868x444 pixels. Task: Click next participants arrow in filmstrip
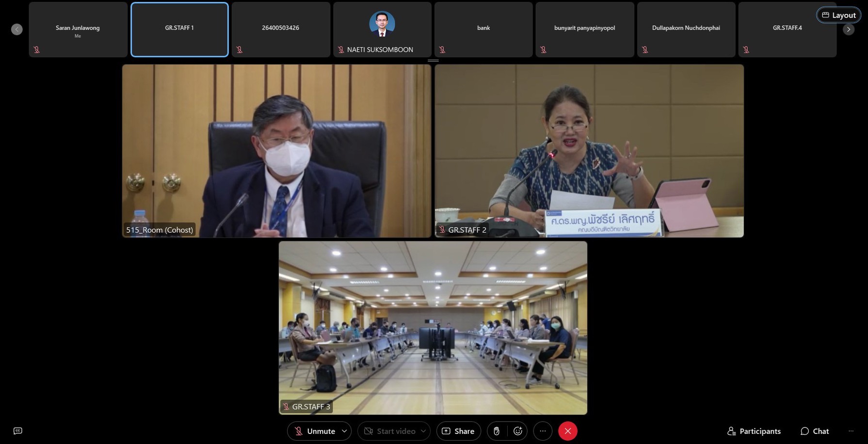pos(848,30)
